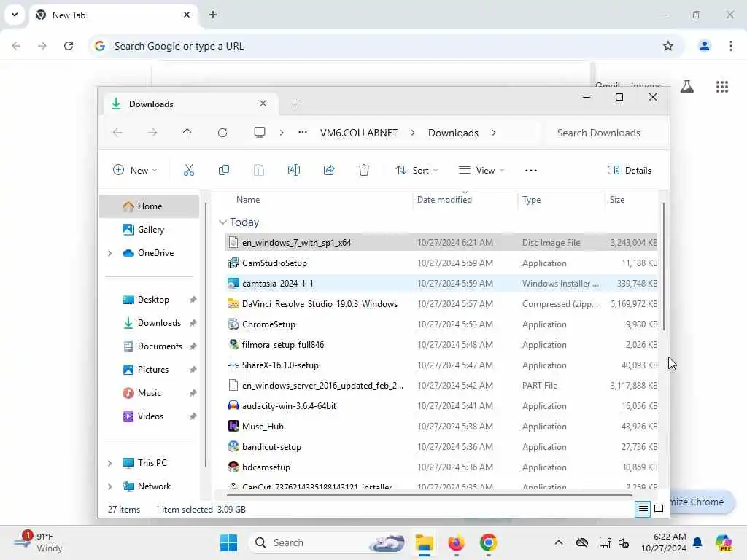The height and width of the screenshot is (560, 747).
Task: Click the Search Labs flask icon in Chrome
Action: pyautogui.click(x=687, y=87)
